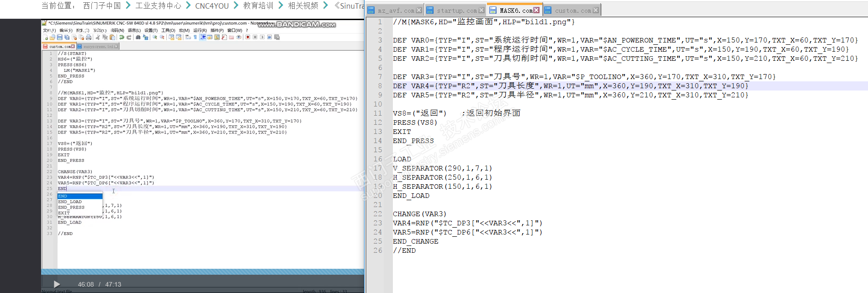This screenshot has width=868, height=293.
Task: Click the green Undo arrow icon
Action: click(122, 37)
